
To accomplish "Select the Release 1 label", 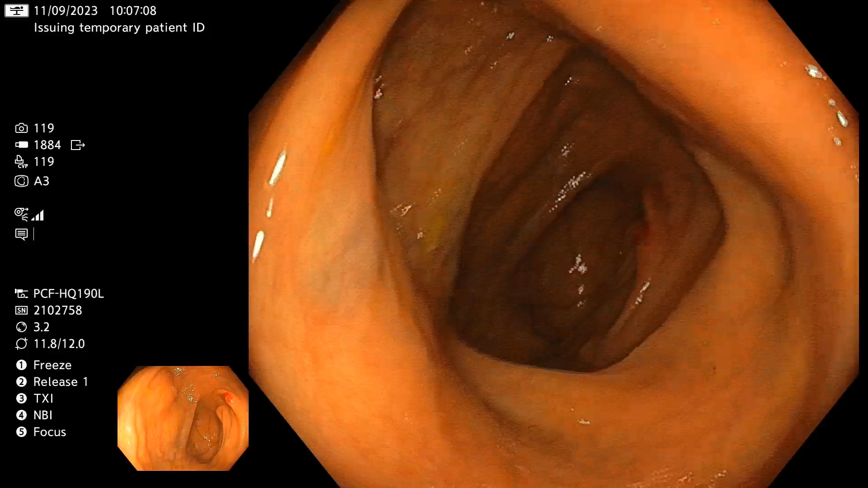I will (61, 382).
